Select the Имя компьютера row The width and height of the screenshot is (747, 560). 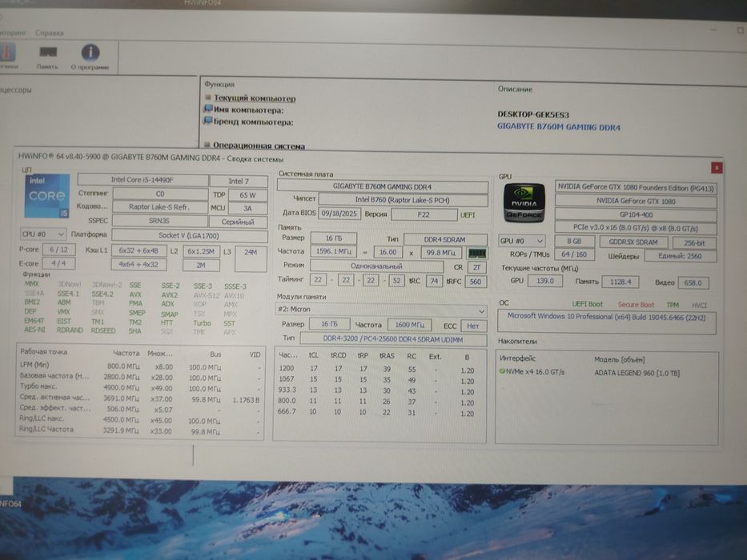tap(248, 110)
